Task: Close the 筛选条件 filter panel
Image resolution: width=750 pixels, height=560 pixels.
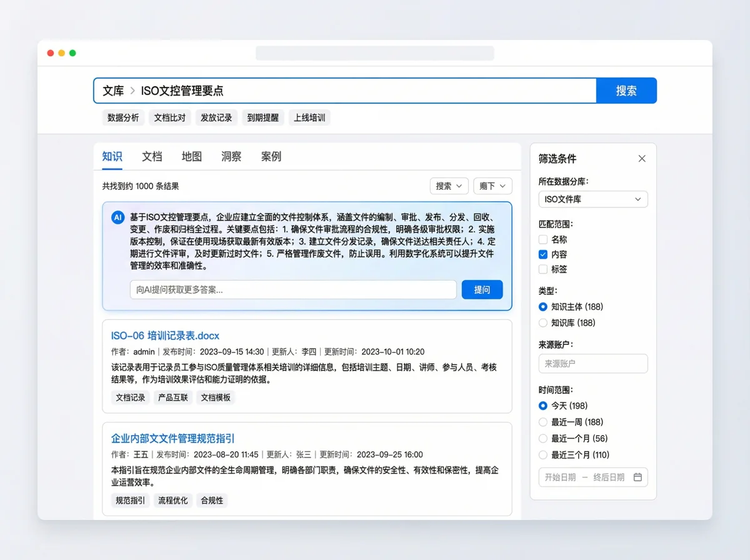Action: coord(641,158)
